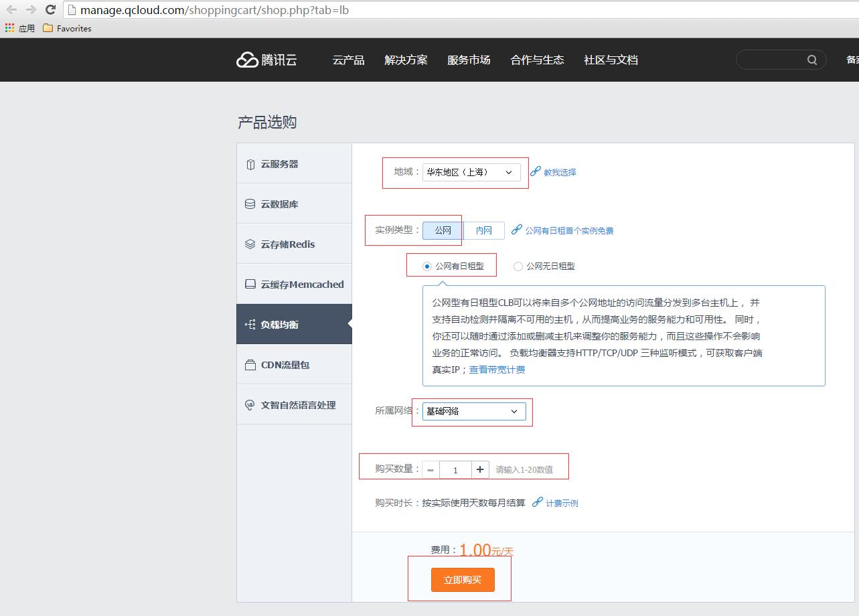Viewport: 859px width, 616px height.
Task: Open 云产品 top menu
Action: [349, 60]
